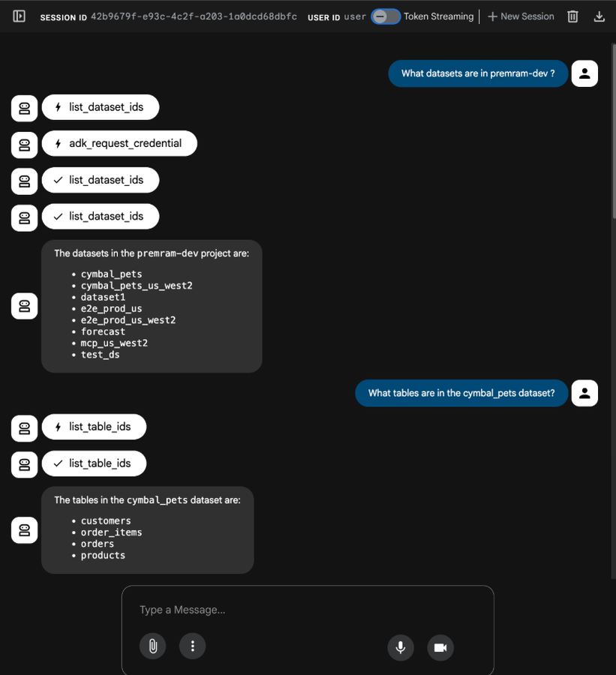The image size is (616, 675).
Task: Click the download session icon
Action: [599, 16]
